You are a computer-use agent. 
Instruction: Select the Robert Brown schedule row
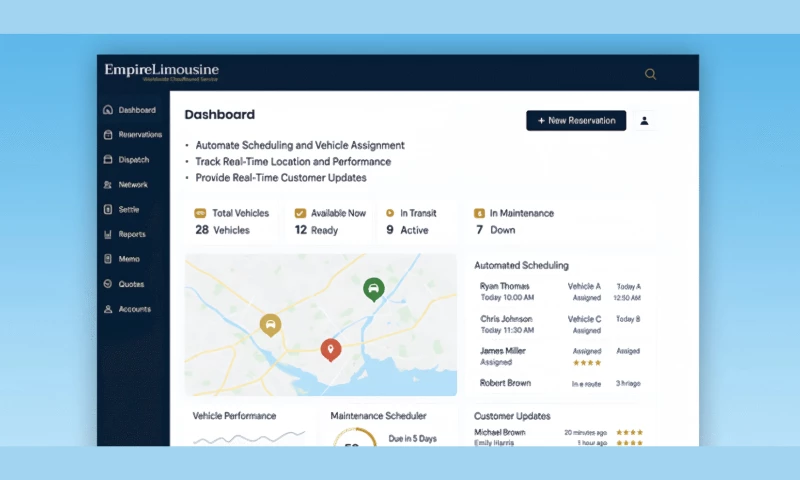tap(560, 383)
